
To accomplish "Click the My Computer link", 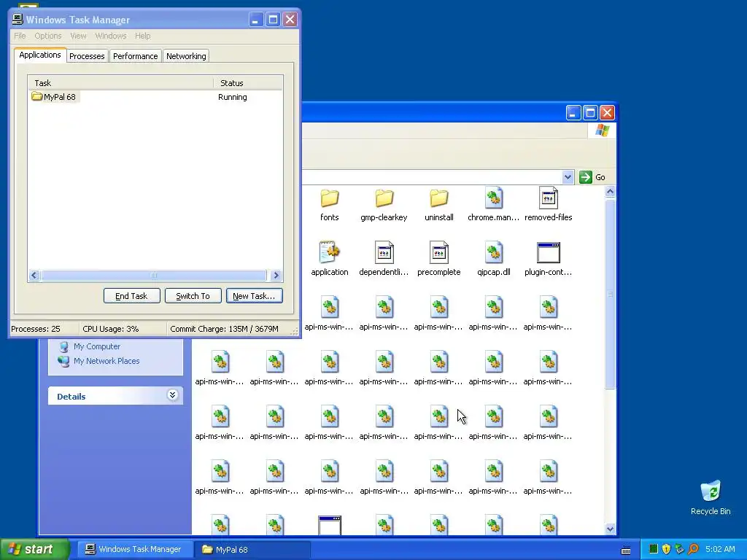I will (97, 346).
